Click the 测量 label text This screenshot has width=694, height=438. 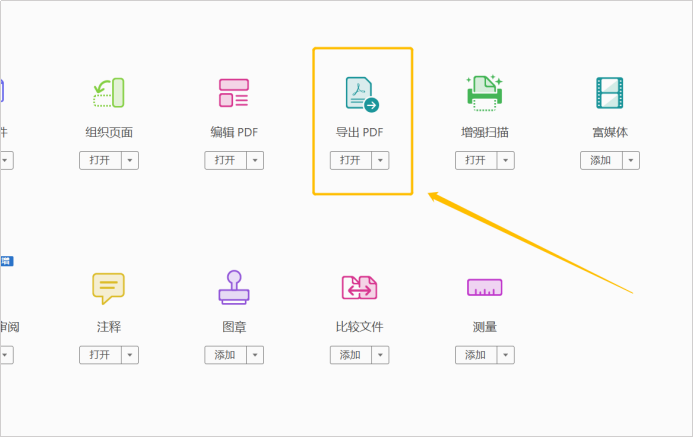pyautogui.click(x=485, y=327)
